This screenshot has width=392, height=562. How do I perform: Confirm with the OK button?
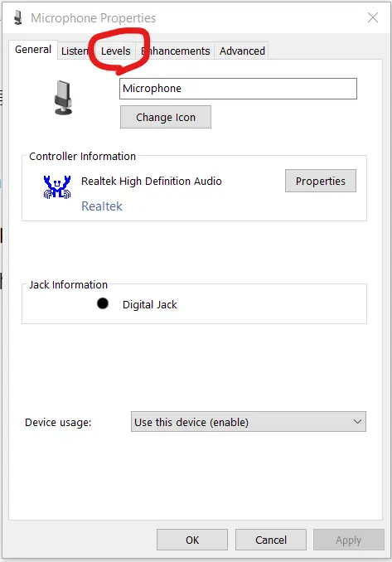[x=192, y=540]
